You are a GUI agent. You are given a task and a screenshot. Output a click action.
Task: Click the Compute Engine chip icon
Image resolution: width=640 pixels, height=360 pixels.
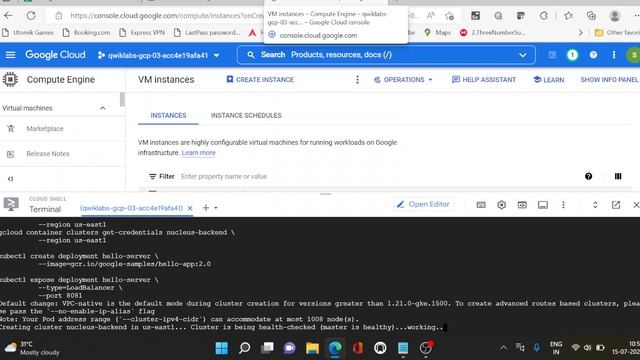[x=10, y=79]
